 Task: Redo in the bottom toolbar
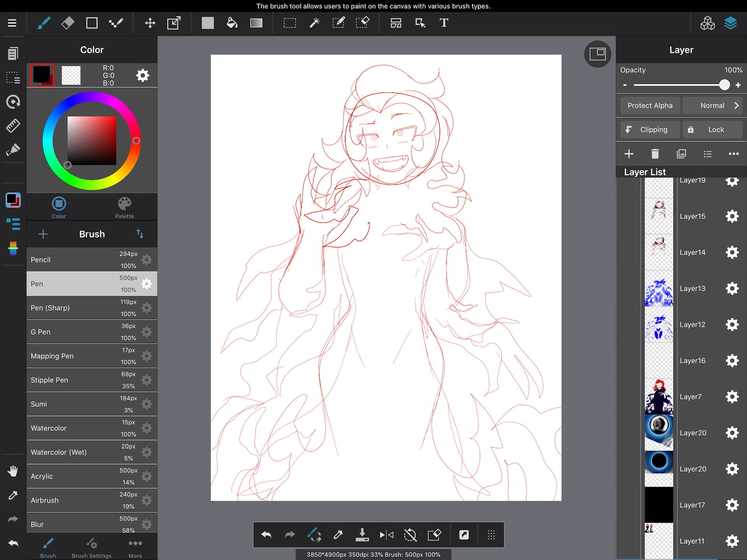[290, 535]
